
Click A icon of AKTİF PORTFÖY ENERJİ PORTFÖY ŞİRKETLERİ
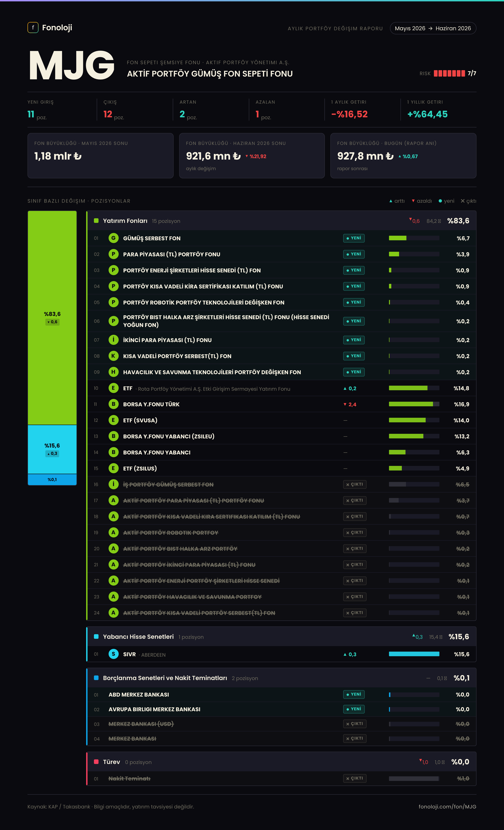click(x=113, y=581)
